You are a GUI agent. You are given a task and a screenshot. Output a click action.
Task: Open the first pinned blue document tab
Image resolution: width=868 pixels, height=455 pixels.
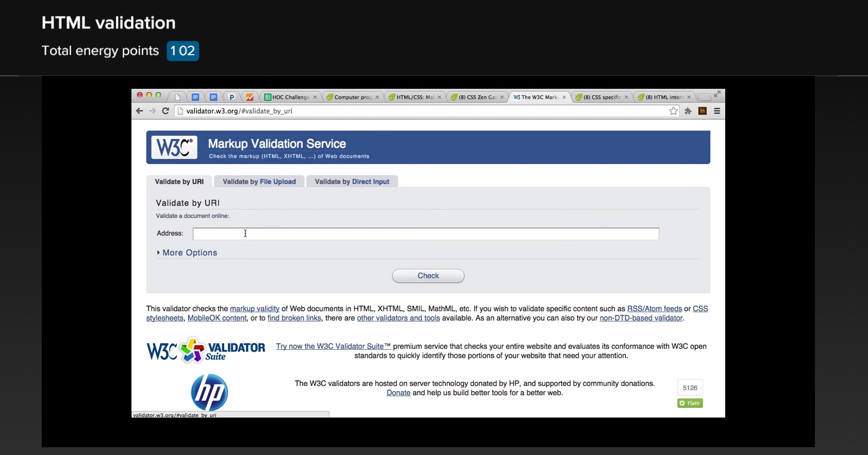195,97
